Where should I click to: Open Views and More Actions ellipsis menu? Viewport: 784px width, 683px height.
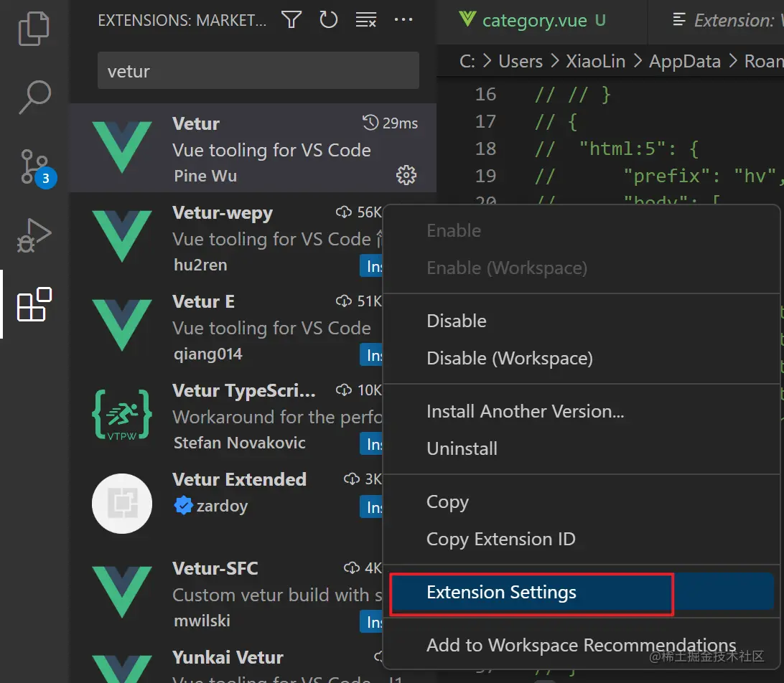(x=403, y=20)
